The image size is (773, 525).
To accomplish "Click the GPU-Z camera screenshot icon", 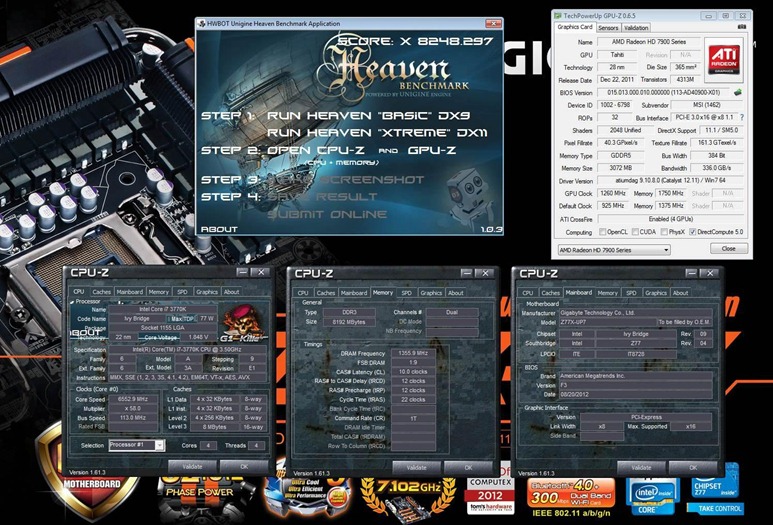I will (x=742, y=27).
